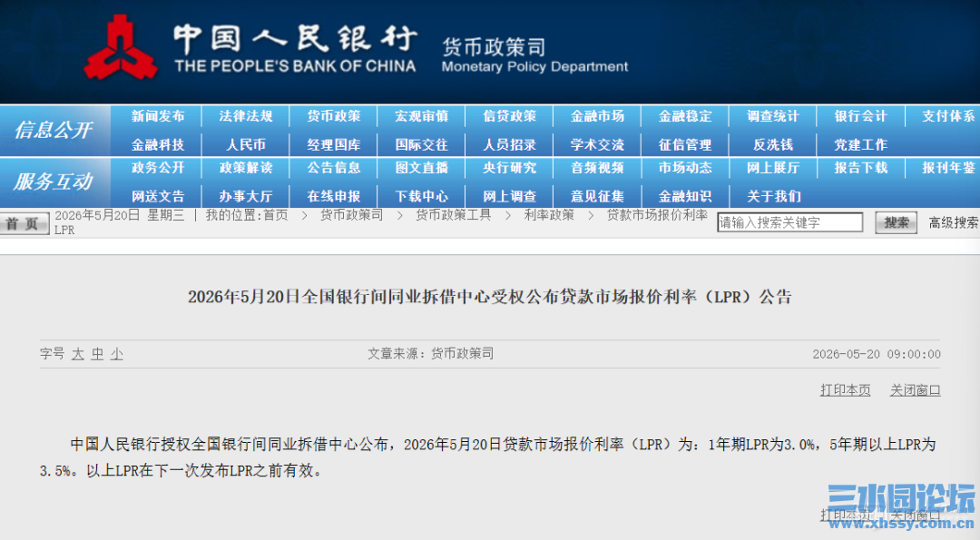980x540 pixels.
Task: Click the People's Bank of China logo emblem
Action: click(x=120, y=49)
